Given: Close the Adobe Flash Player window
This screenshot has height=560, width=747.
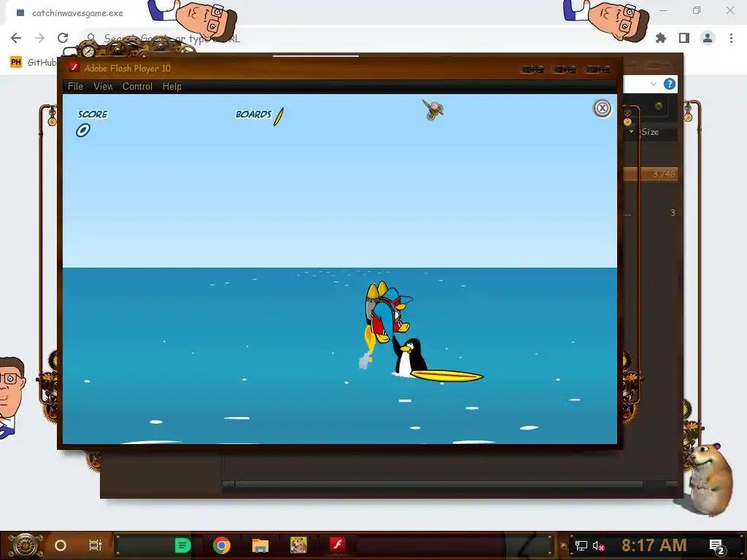Looking at the screenshot, I should tap(597, 69).
